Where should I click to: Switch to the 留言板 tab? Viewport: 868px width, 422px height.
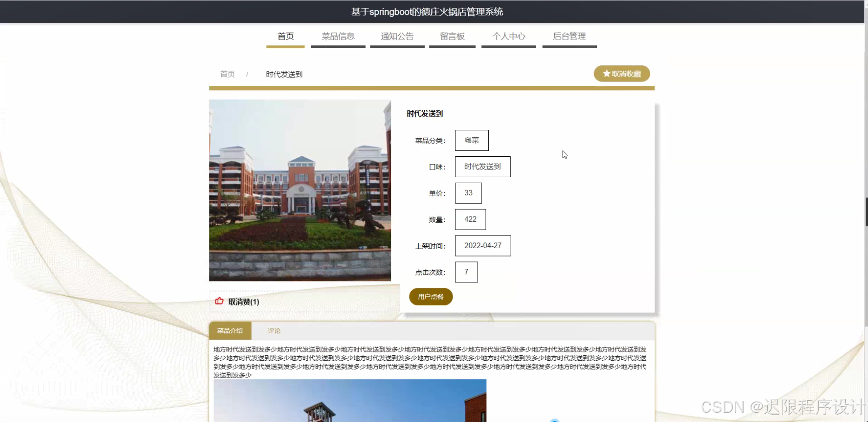pyautogui.click(x=452, y=36)
